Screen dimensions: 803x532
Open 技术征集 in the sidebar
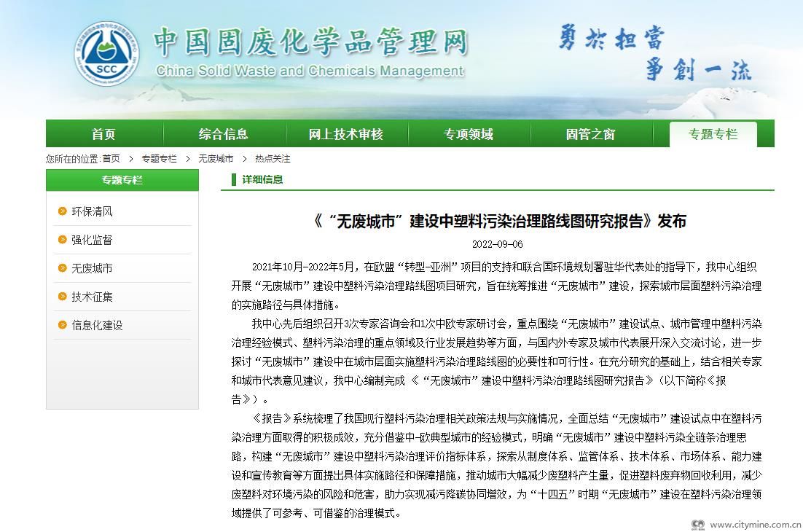pyautogui.click(x=93, y=297)
